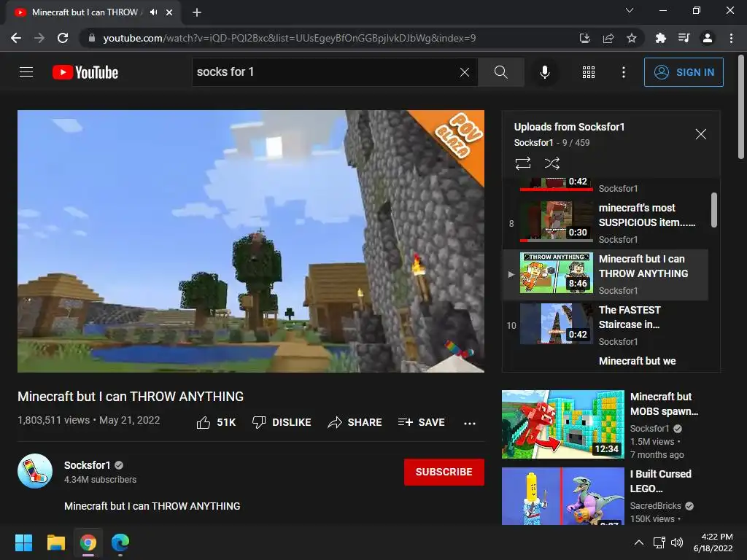Bookmark this page with the star
Viewport: 747px width, 560px height.
[632, 38]
